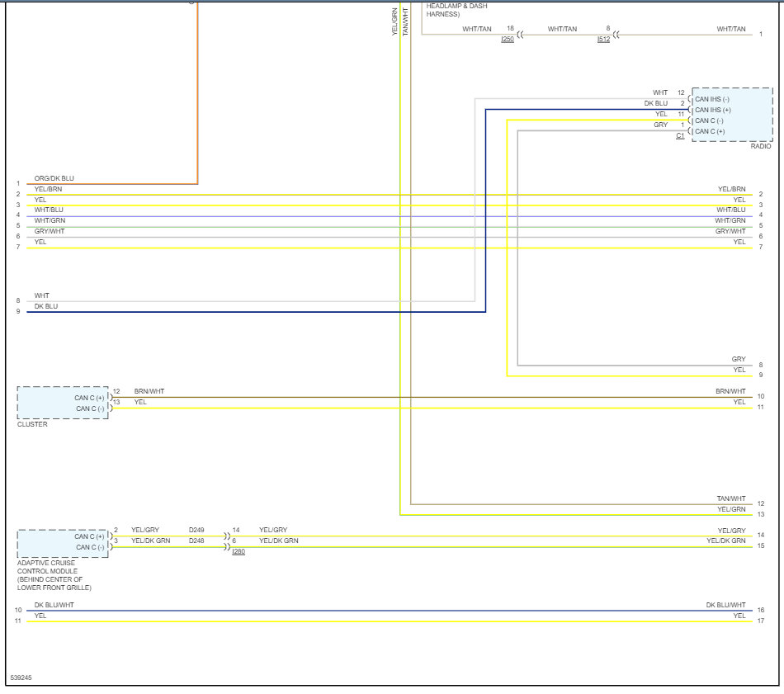784x694 pixels.
Task: Click the I512 connector reference
Action: [603, 39]
